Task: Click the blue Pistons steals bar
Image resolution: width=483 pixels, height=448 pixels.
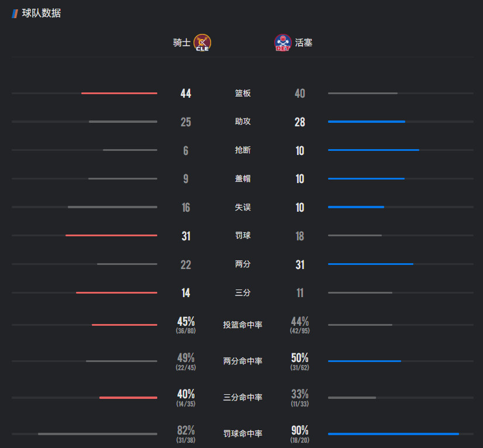Action: click(x=373, y=150)
